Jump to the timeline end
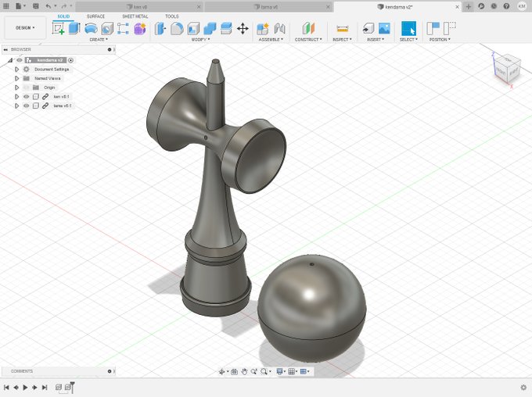 click(45, 387)
